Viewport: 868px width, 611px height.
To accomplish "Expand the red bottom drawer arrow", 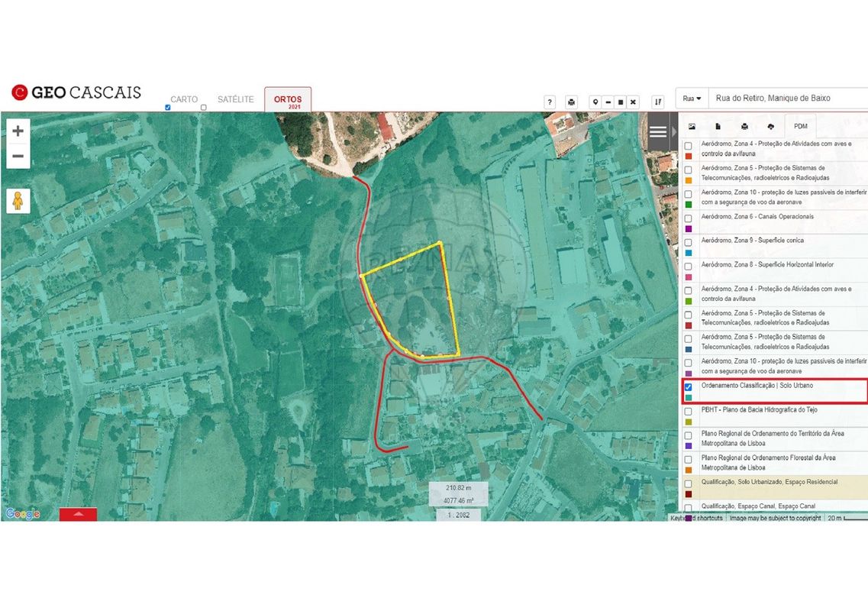I will click(78, 514).
